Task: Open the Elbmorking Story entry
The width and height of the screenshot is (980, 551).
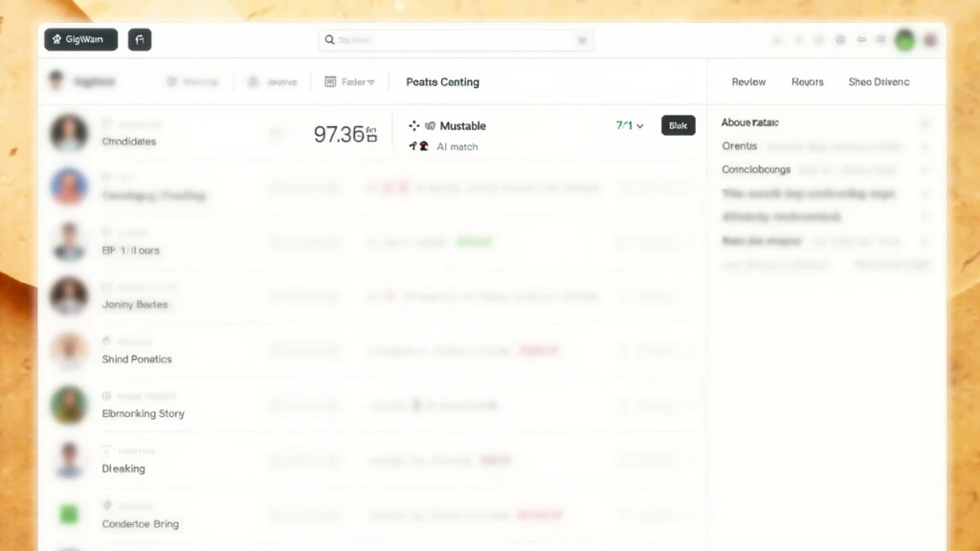Action: [144, 413]
